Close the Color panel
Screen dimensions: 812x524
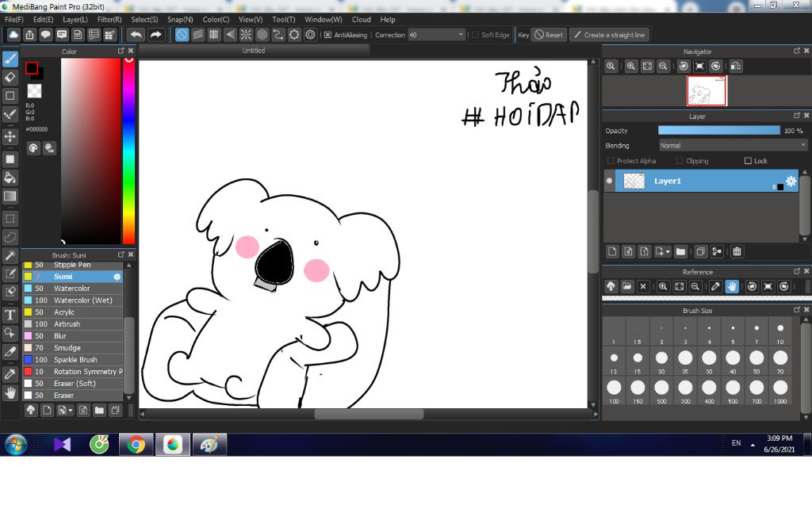pos(131,51)
